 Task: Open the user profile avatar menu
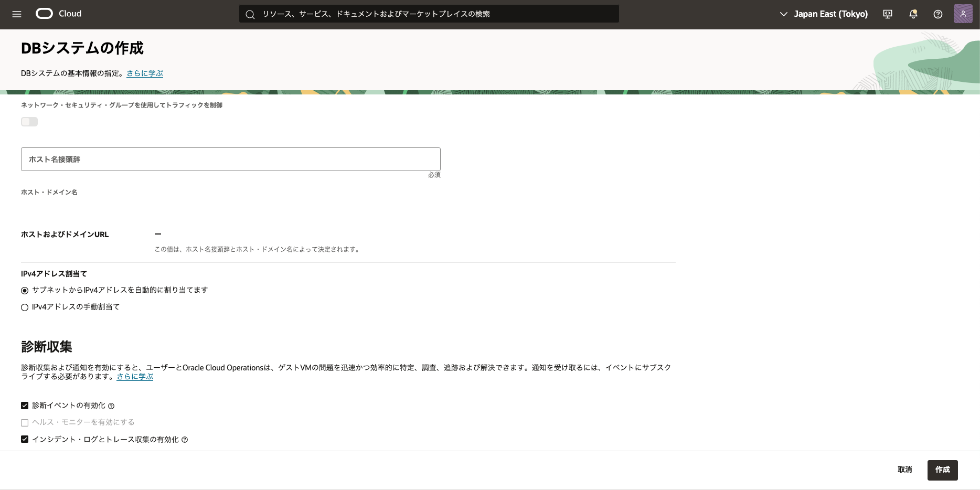963,14
